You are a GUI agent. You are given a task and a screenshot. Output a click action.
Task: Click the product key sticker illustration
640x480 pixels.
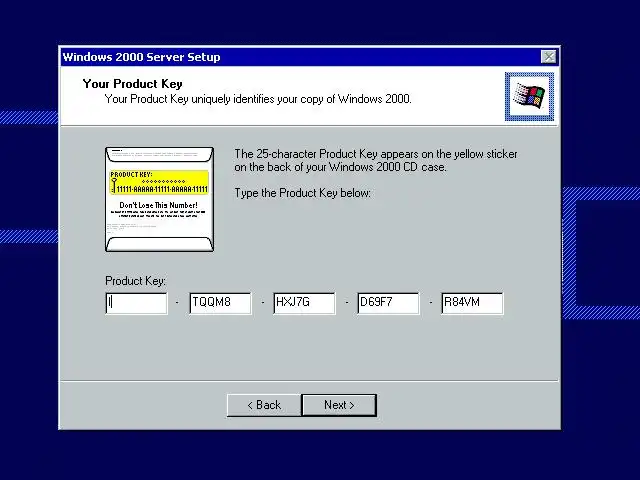(160, 199)
